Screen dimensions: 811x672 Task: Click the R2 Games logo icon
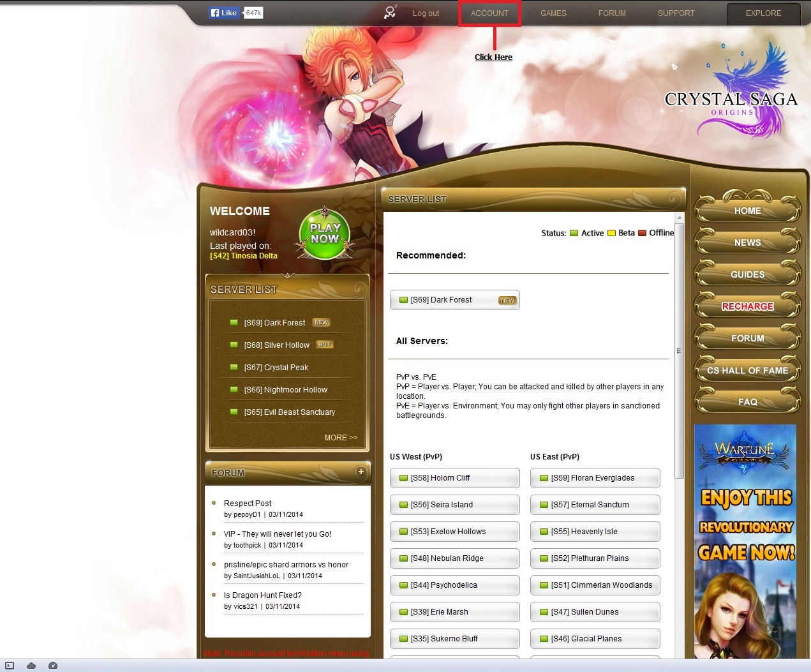coord(390,12)
